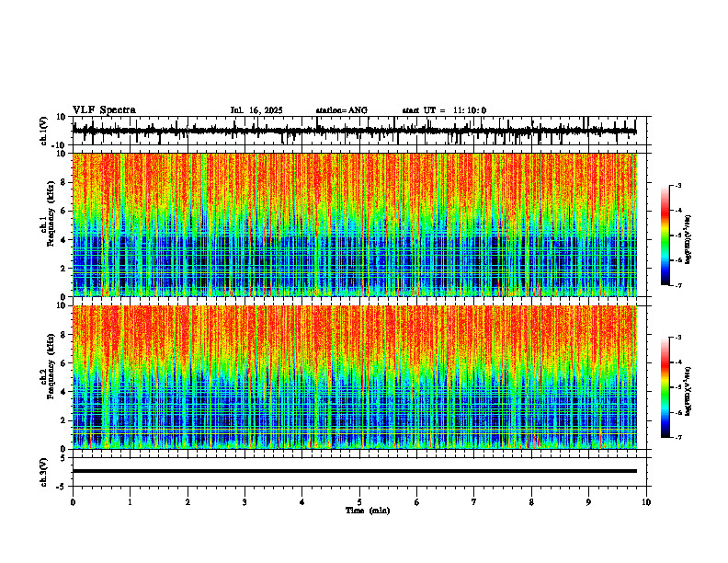Click time axis tick label "5"

[359, 502]
